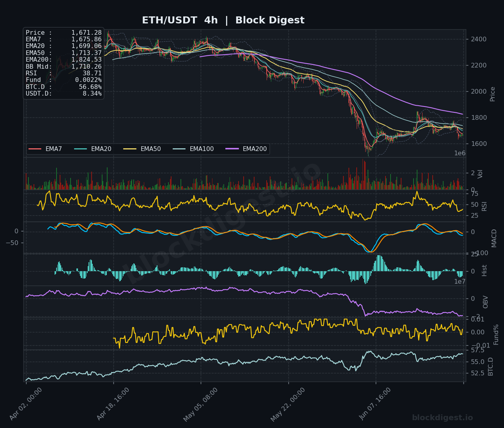Select the BTC.D 56.68% stats row
Screen dimensions: 504x428
pos(64,87)
